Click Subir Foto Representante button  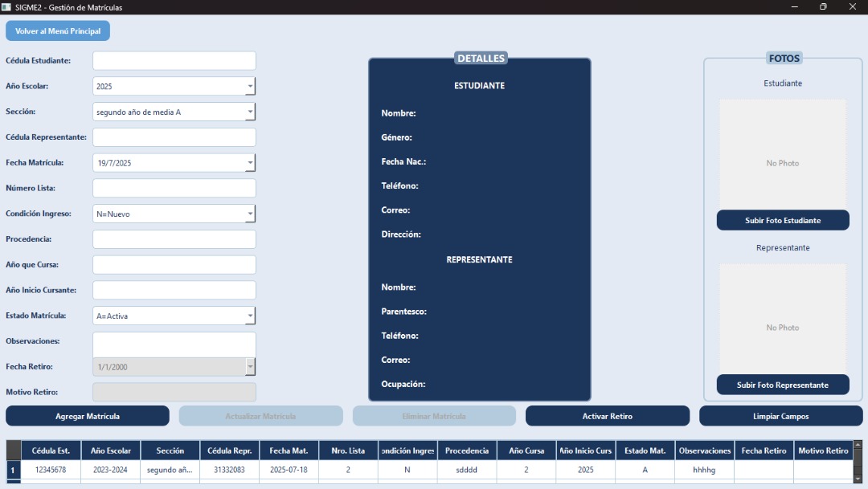pos(782,385)
